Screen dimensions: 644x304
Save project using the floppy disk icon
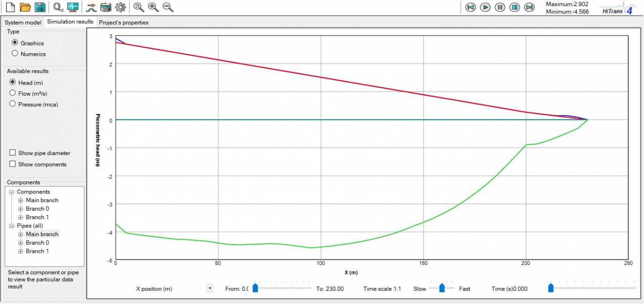(x=41, y=7)
